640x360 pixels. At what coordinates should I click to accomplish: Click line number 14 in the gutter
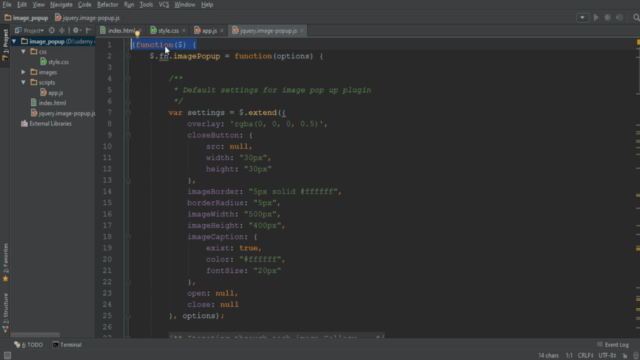107,191
